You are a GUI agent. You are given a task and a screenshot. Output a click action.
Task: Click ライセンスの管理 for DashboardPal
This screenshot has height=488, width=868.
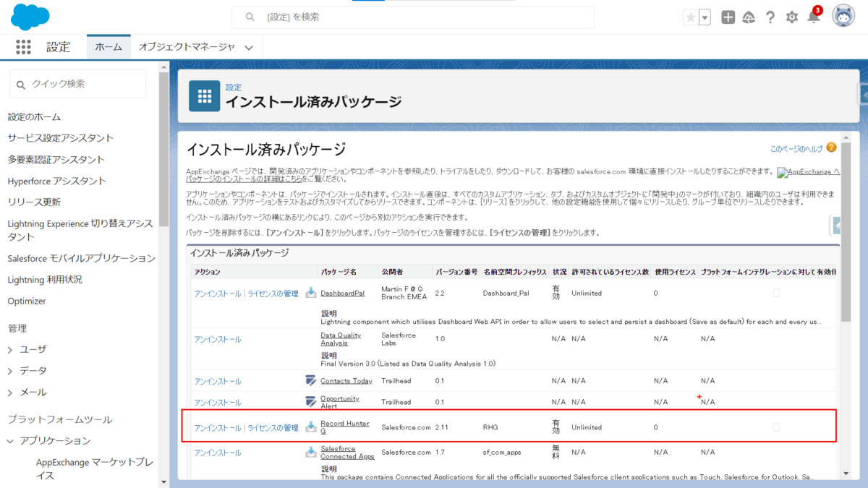273,294
